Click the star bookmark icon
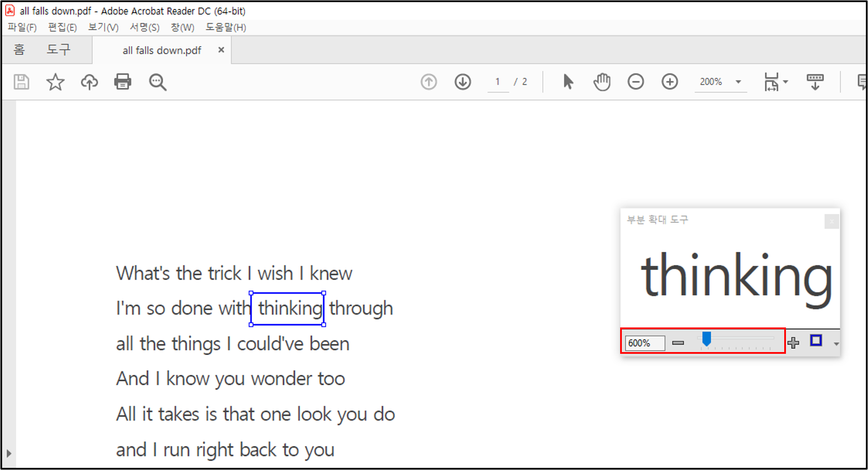The image size is (868, 470). click(x=55, y=82)
